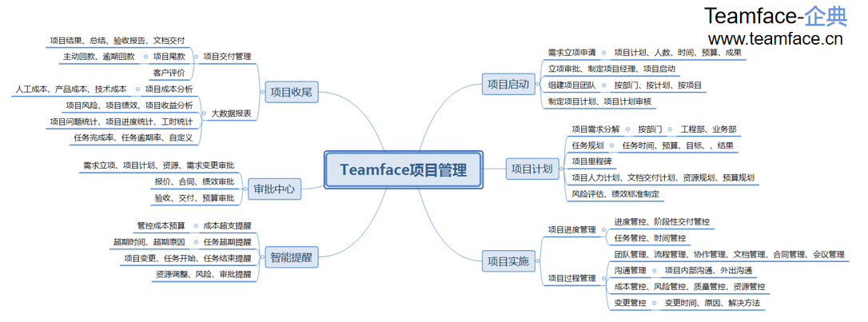Select the 按部门、按计划、按项目 node
The width and height of the screenshot is (868, 322).
pyautogui.click(x=658, y=85)
